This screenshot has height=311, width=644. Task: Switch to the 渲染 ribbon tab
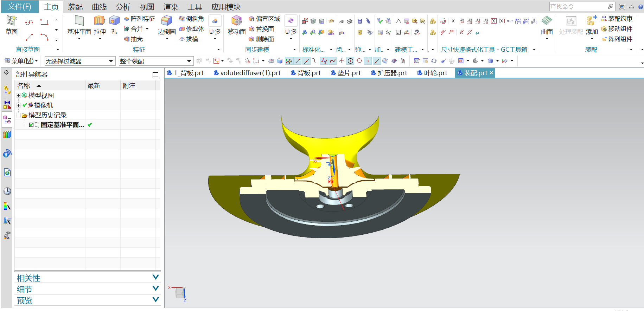pos(171,7)
